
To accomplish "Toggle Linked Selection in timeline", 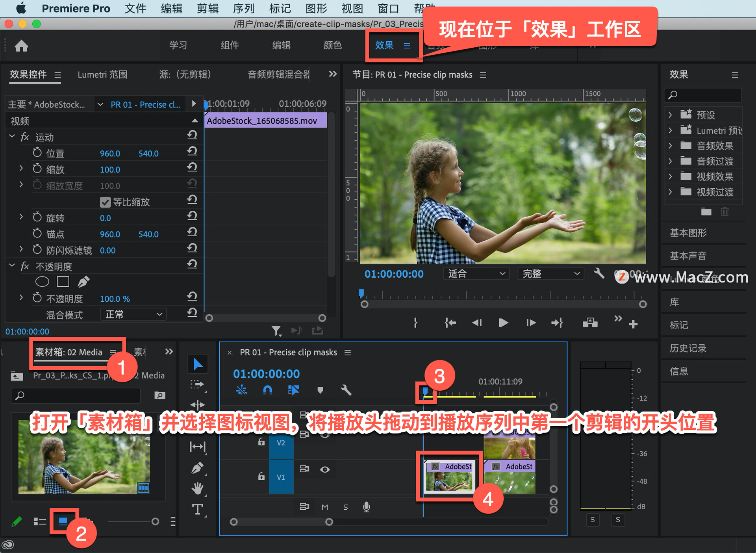I will click(294, 390).
